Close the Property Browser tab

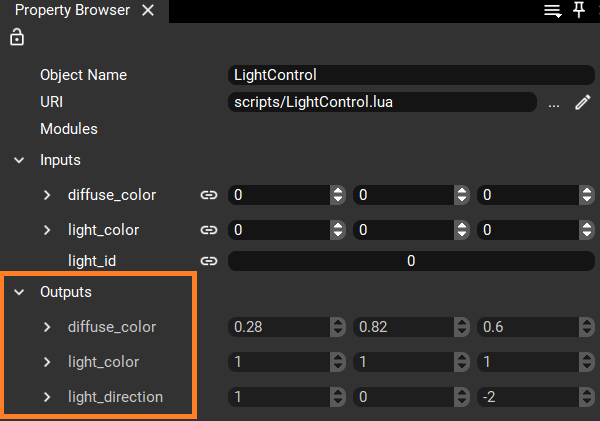tap(148, 11)
